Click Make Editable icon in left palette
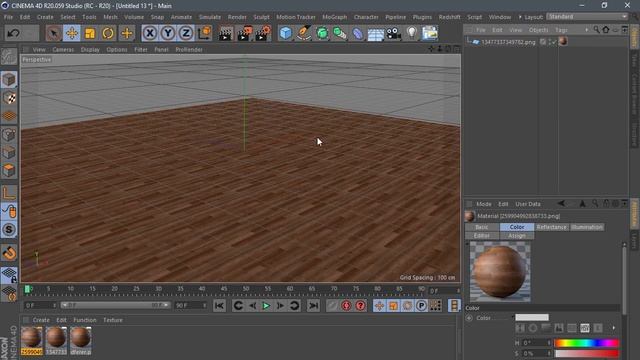 tap(9, 56)
